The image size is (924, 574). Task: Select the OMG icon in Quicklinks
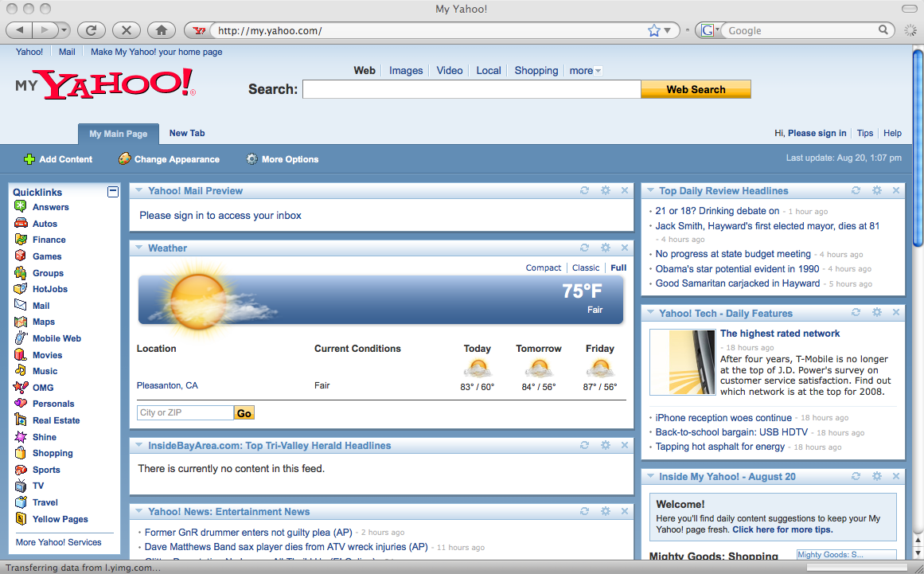pos(21,388)
